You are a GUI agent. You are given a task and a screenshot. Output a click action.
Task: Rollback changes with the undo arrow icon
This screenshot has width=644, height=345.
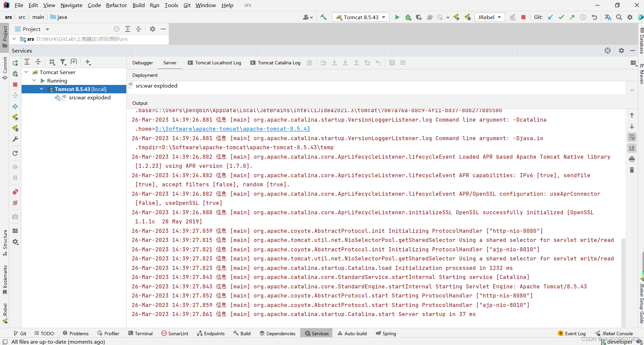594,17
